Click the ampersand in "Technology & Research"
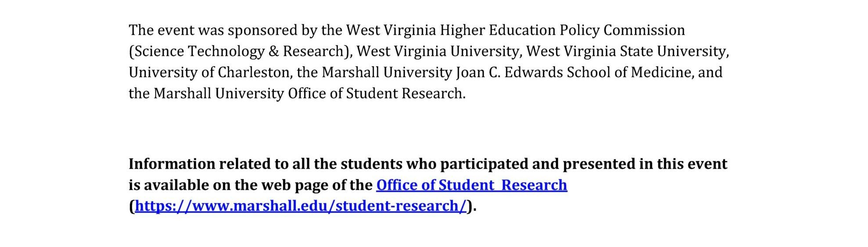Image resolution: width=868 pixels, height=247 pixels. 273,51
